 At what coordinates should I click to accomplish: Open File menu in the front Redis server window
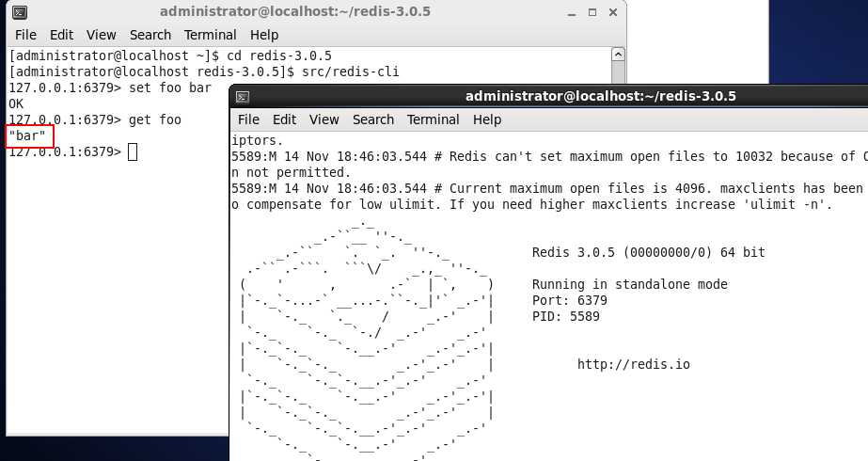coord(248,119)
